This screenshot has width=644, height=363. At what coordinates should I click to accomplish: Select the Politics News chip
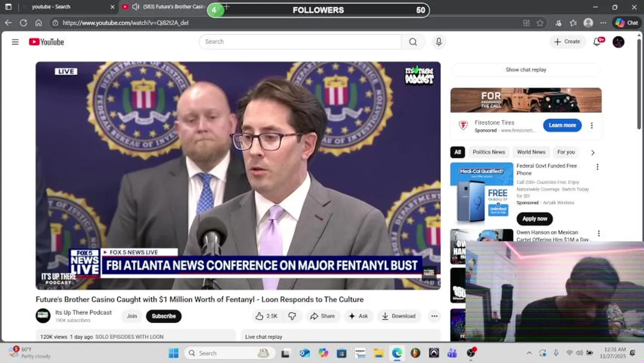tap(488, 152)
